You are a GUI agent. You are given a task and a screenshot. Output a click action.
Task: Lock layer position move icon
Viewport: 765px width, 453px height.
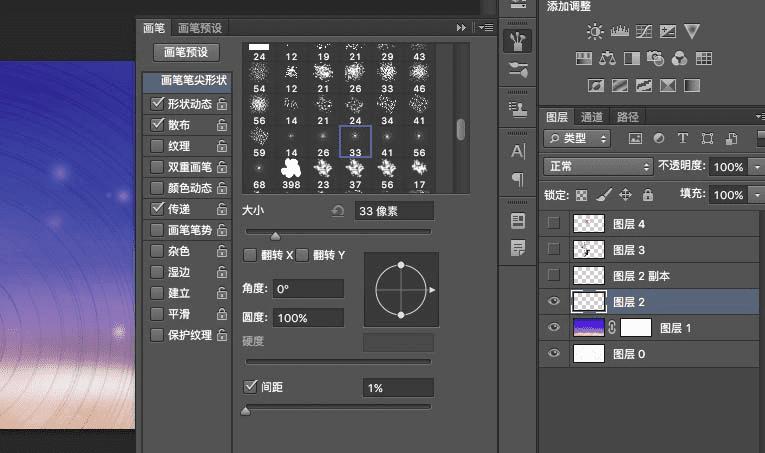click(x=625, y=195)
